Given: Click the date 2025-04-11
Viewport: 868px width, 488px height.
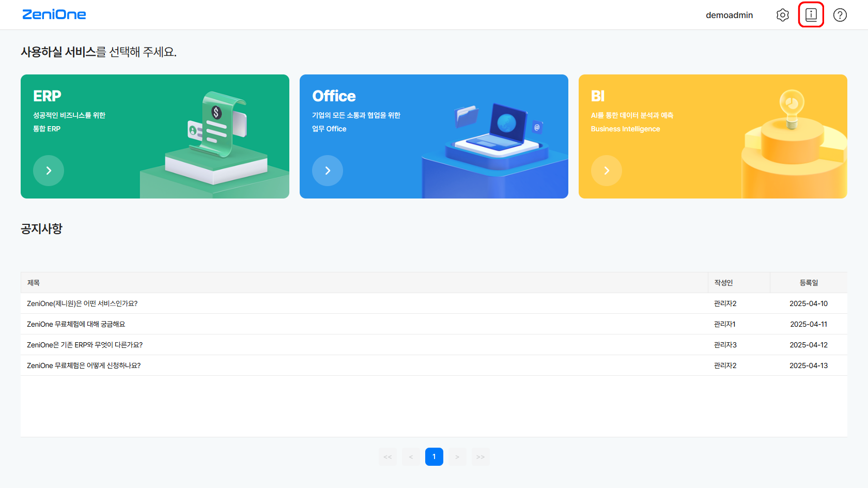Looking at the screenshot, I should [x=809, y=324].
